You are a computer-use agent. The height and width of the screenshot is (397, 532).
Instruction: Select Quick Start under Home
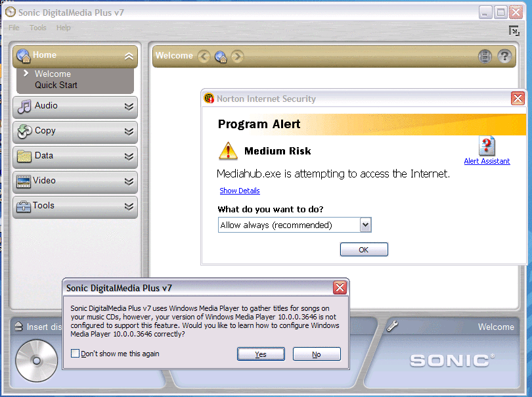pyautogui.click(x=56, y=85)
